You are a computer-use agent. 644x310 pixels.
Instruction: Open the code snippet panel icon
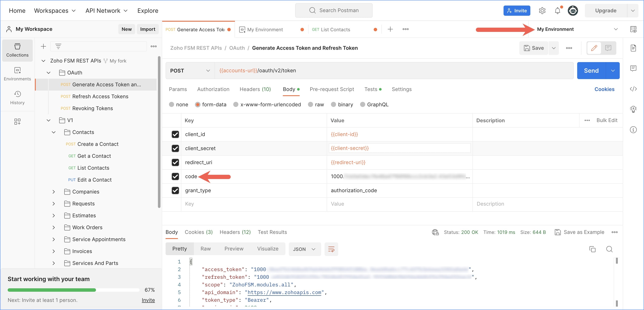(633, 89)
